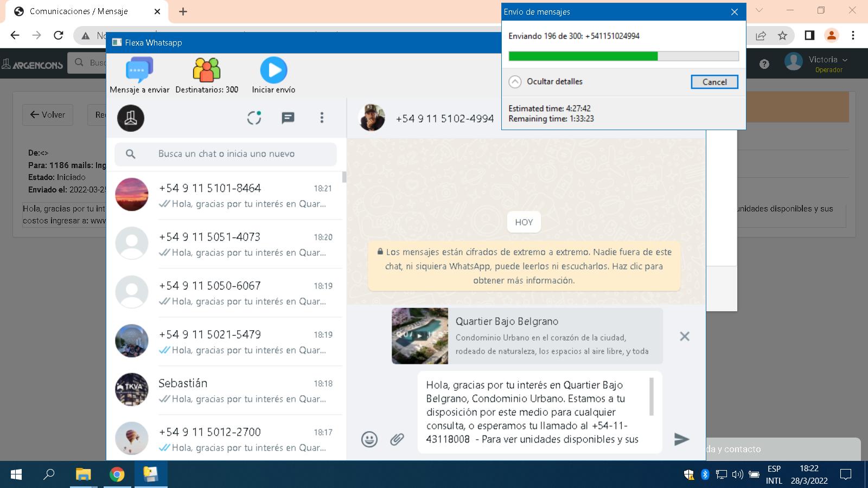
Task: Open the Sebastián chat
Action: click(x=225, y=390)
